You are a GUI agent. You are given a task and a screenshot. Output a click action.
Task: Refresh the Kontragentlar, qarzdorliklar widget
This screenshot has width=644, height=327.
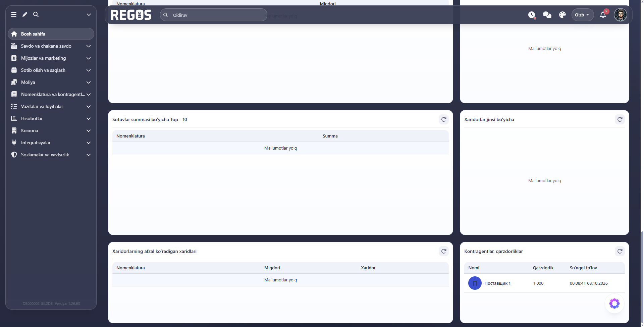620,251
